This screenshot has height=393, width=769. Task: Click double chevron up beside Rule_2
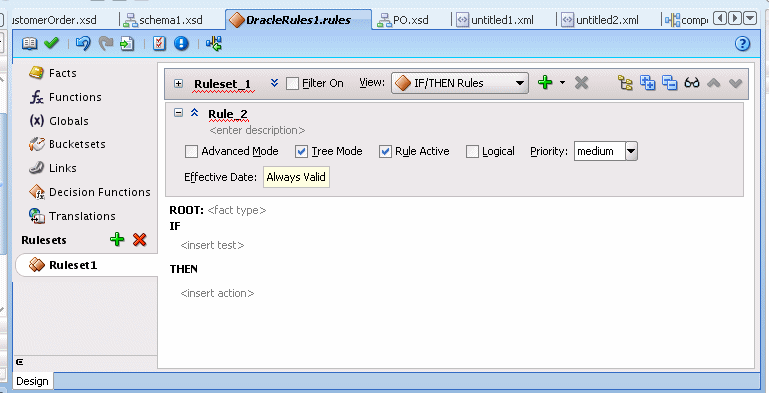tap(194, 112)
